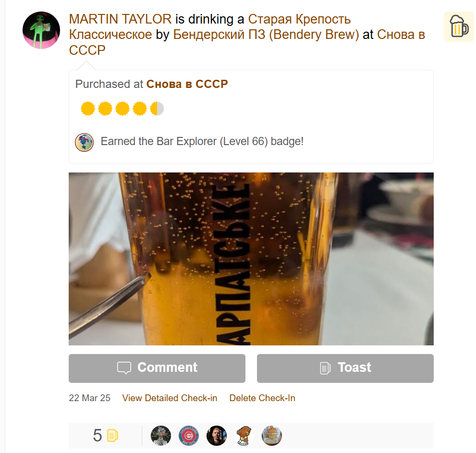Open the MARTIN TAYLOR profile link
The height and width of the screenshot is (453, 476).
point(120,19)
